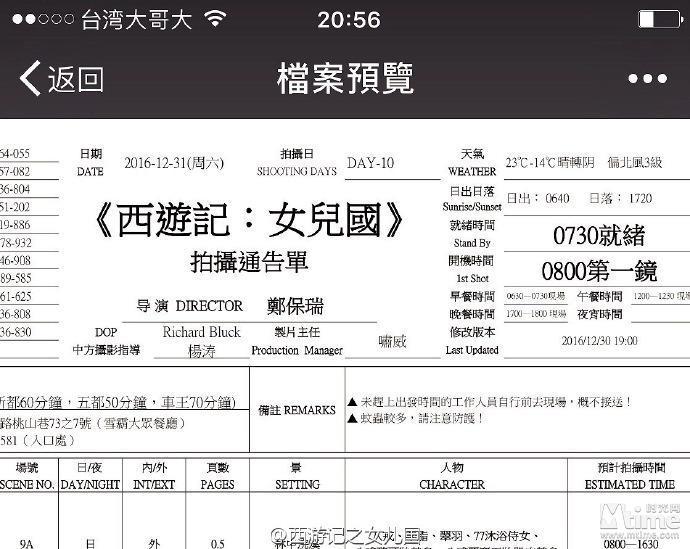Tap the 返回 back label
The image size is (690, 549).
coord(76,78)
